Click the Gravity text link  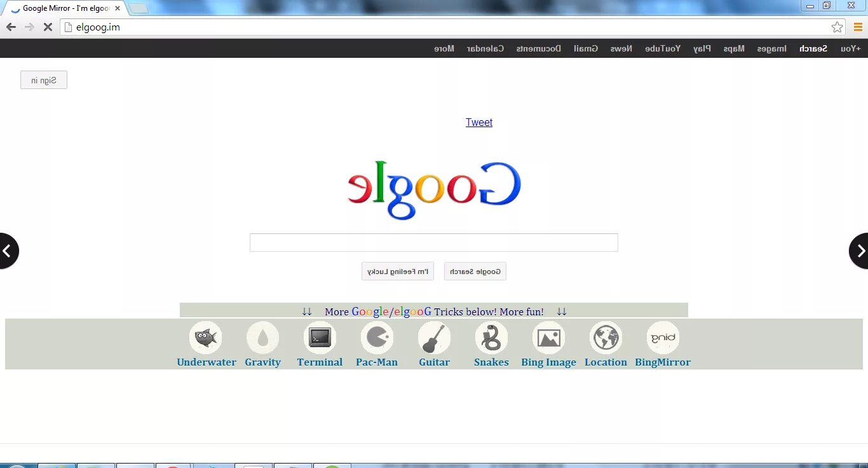pyautogui.click(x=262, y=362)
